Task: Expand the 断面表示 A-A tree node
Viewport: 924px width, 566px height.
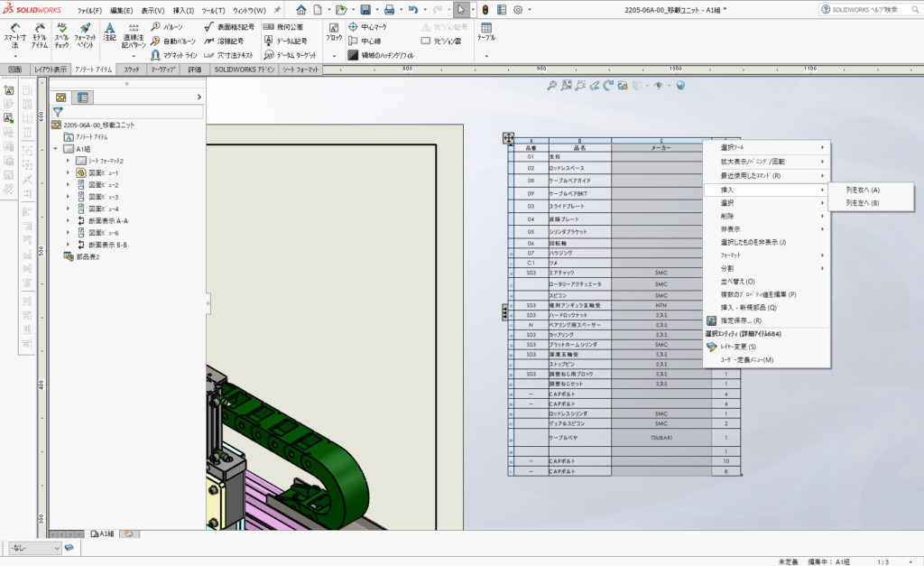Action: click(68, 220)
